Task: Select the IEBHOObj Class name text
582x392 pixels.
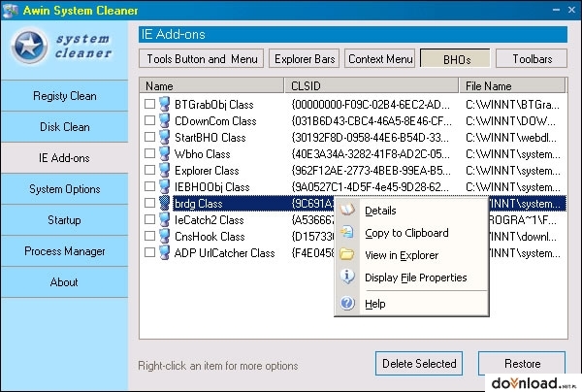Action: pos(211,187)
